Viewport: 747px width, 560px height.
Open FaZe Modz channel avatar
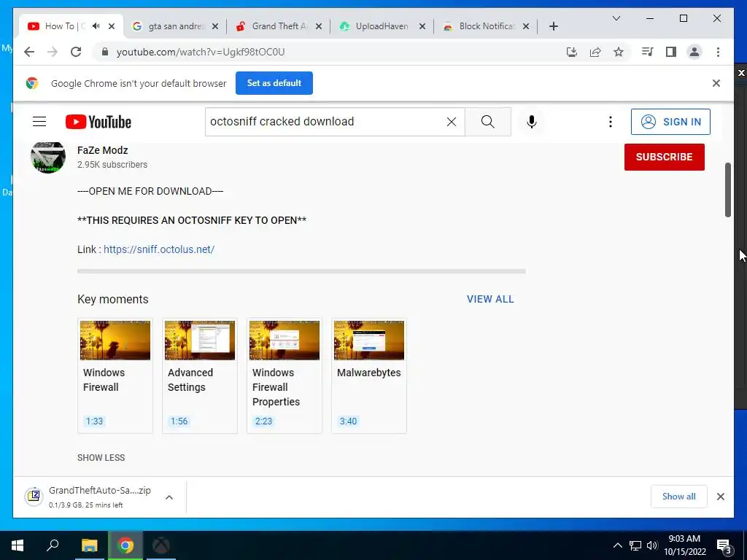[47, 157]
